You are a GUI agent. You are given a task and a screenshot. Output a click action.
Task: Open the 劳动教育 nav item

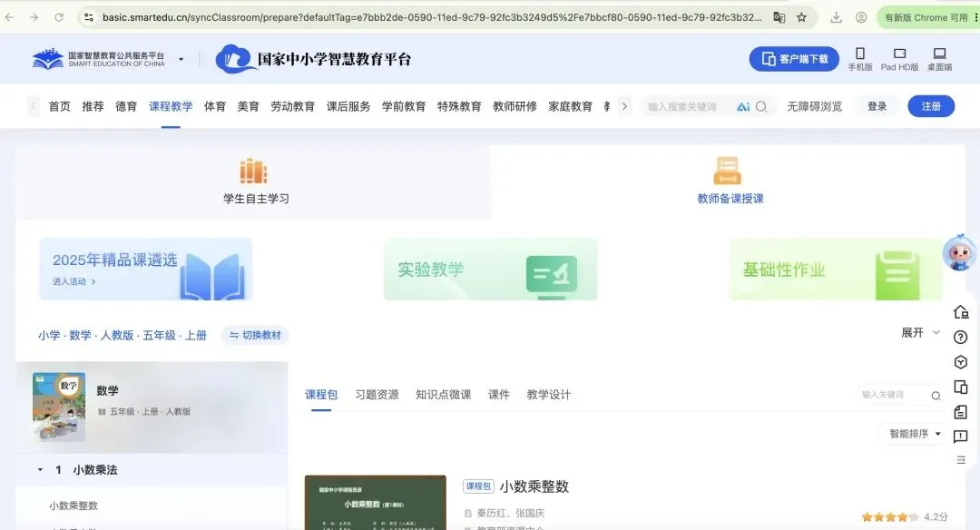click(x=292, y=106)
